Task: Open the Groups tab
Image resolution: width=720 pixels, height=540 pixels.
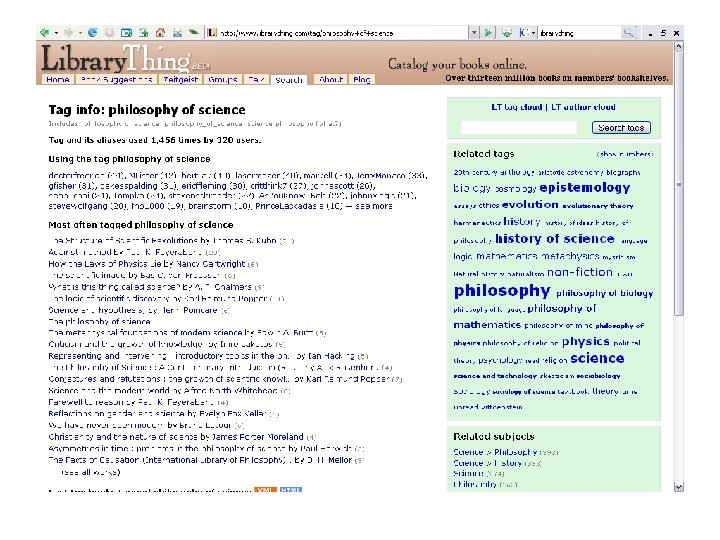Action: pos(223,79)
